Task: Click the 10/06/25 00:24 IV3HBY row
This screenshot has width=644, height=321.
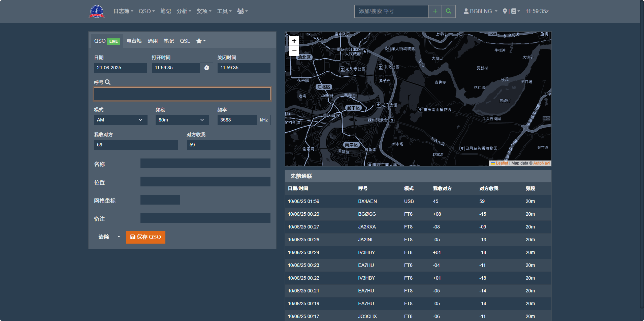Action: pos(418,252)
